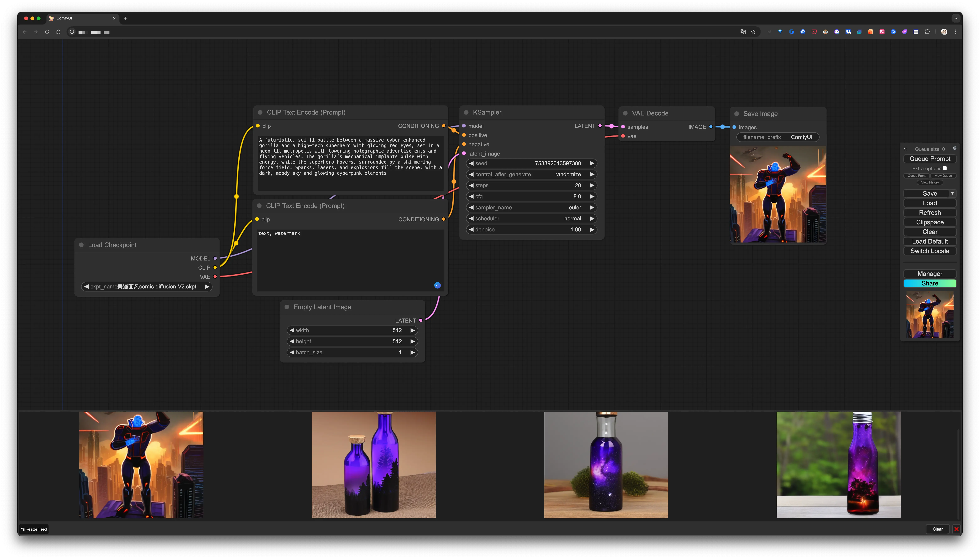980x559 pixels.
Task: Open the galaxy bottle feed thumbnail
Action: 606,465
